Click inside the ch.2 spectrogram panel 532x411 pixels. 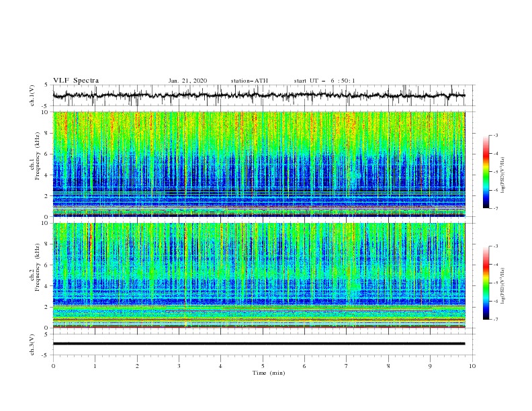(x=259, y=275)
